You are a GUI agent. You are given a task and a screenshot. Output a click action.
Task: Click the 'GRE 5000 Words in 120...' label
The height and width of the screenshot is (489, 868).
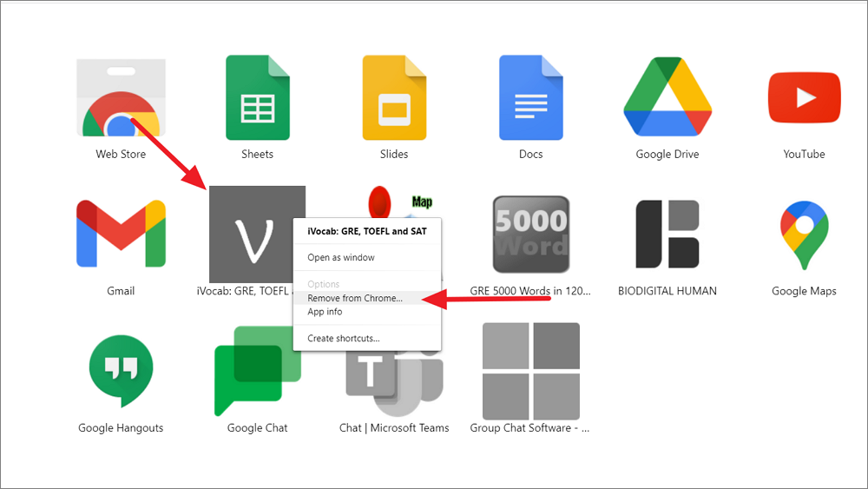click(x=530, y=291)
